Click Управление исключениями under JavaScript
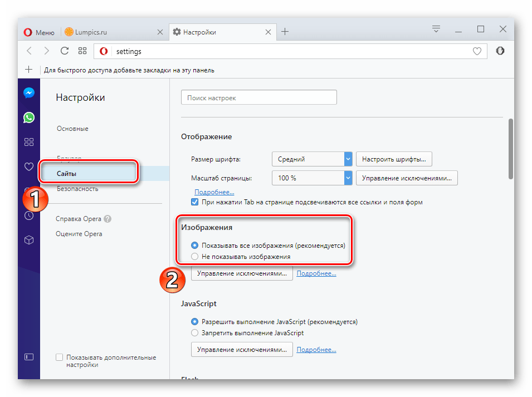Viewport: 532px width, 397px height. click(242, 350)
